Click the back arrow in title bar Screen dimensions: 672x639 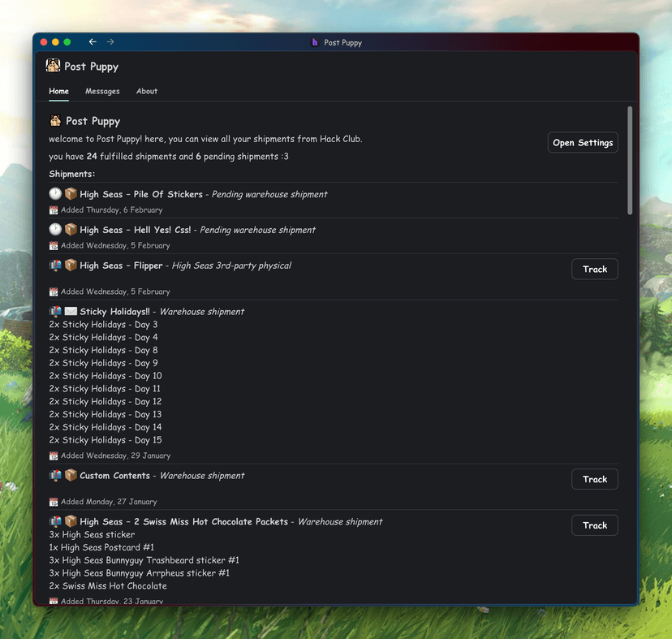(x=93, y=42)
